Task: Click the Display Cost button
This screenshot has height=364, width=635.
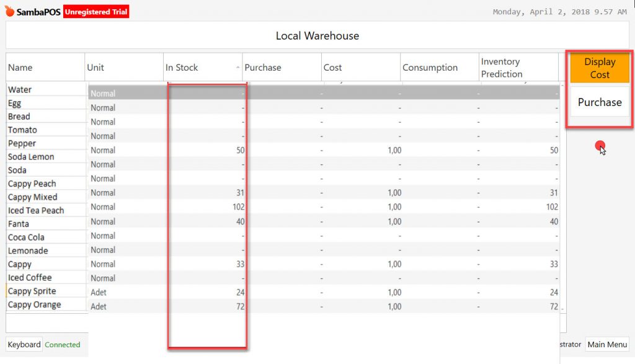Action: (x=600, y=68)
